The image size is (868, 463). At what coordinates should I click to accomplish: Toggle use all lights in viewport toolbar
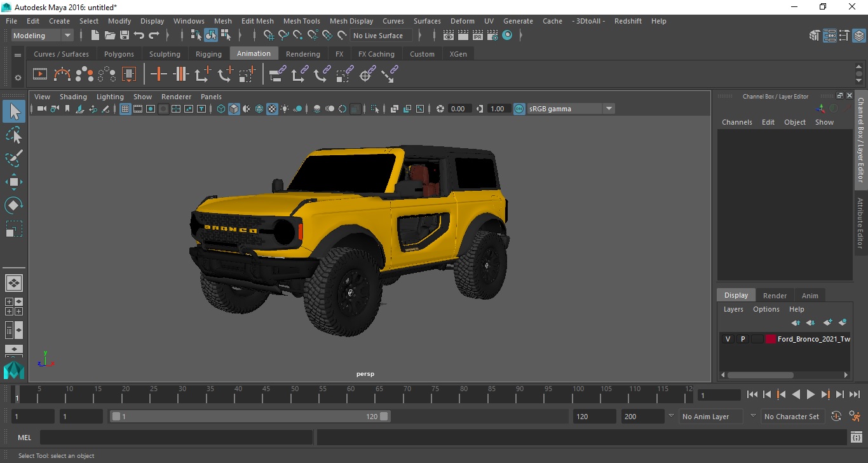click(285, 109)
